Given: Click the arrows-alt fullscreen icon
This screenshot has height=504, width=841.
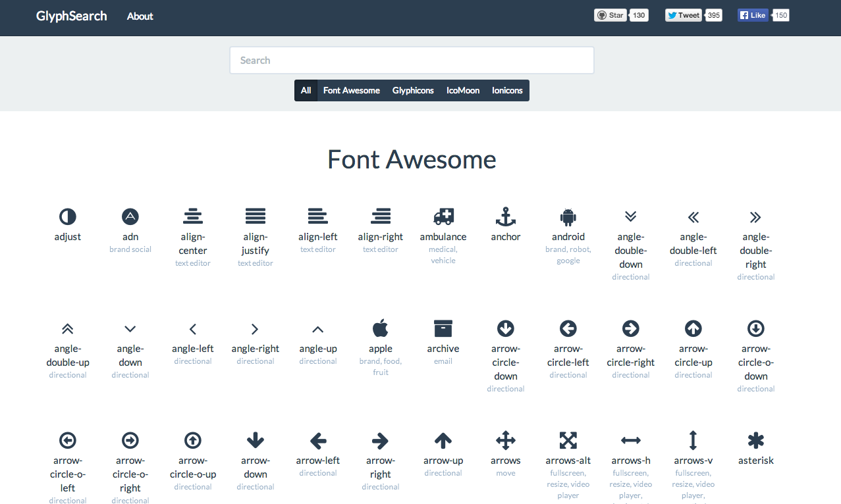Looking at the screenshot, I should [x=568, y=440].
